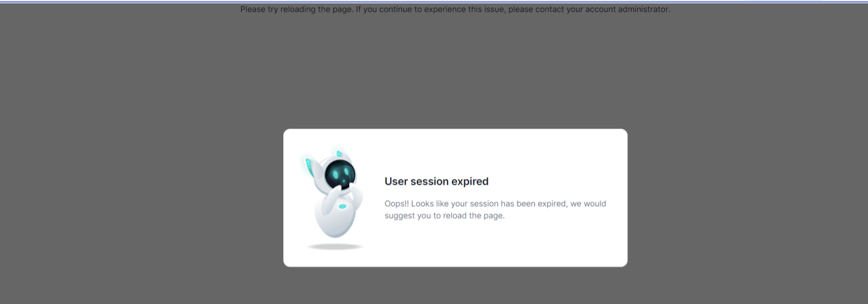
Task: Click "If you continue to experience this issue" text
Action: click(431, 9)
